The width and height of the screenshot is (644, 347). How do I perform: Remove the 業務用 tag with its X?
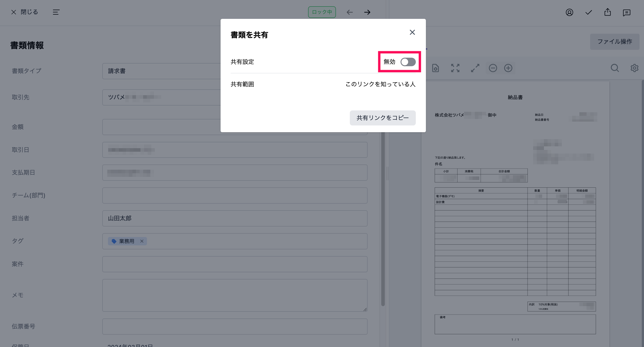click(142, 241)
